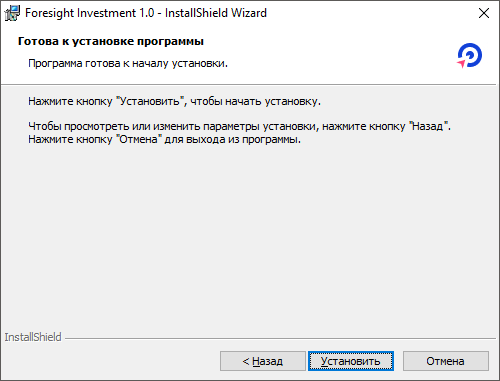Select the heading "Готова к установке программы"

coord(111,41)
